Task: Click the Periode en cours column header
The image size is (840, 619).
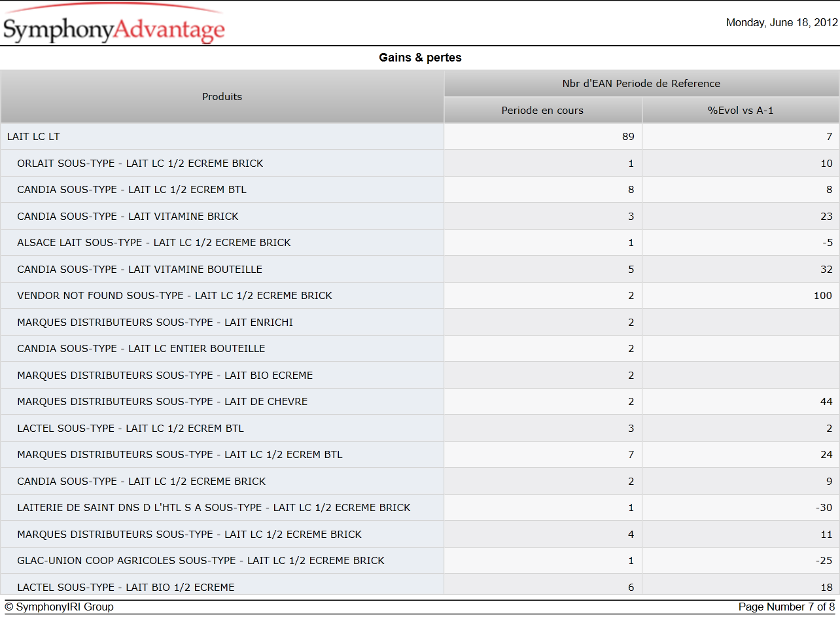Action: (543, 111)
